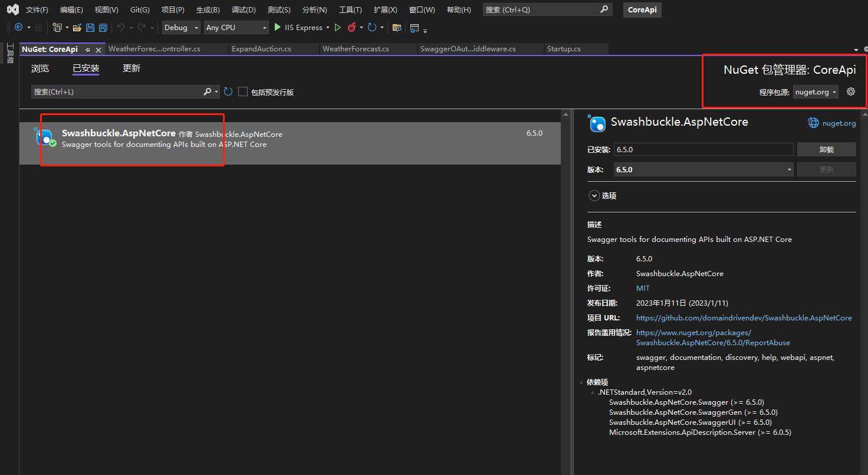
Task: Open the Extensions (扩展) menu
Action: 386,9
